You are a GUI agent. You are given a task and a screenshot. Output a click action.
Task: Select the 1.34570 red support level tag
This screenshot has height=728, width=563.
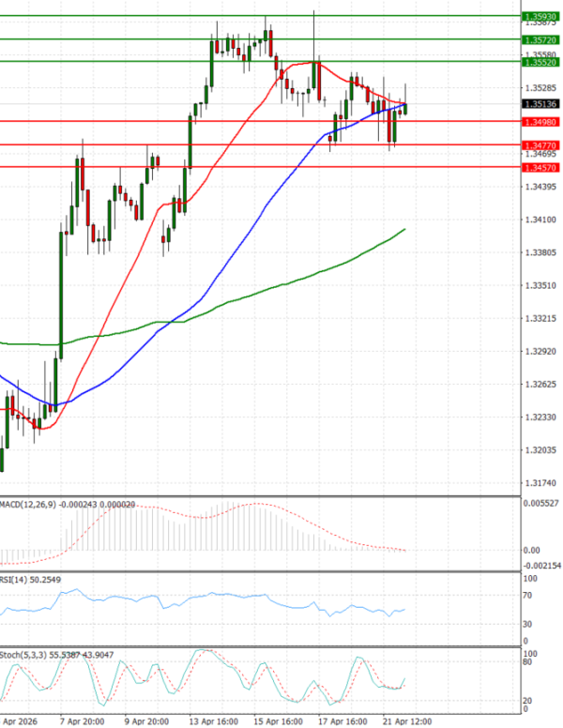(x=540, y=167)
